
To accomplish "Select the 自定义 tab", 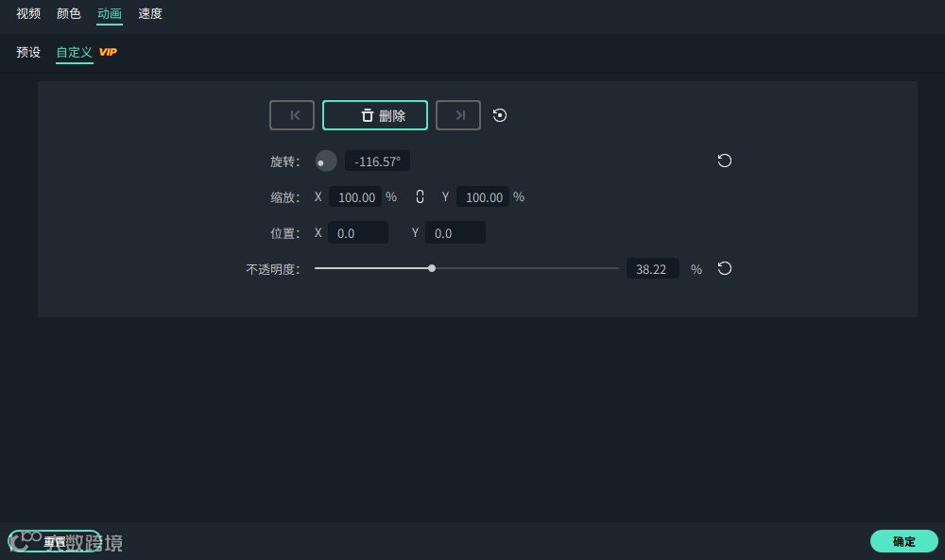I will [x=74, y=52].
